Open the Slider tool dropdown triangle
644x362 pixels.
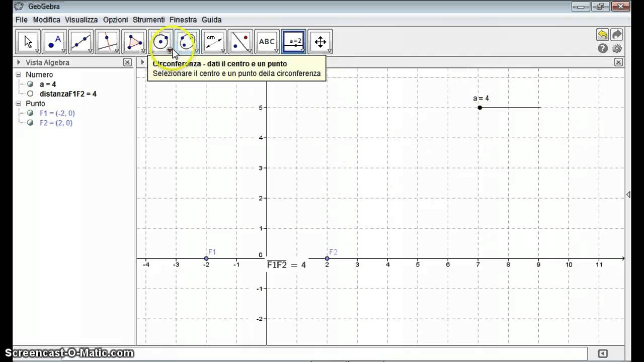click(x=302, y=51)
